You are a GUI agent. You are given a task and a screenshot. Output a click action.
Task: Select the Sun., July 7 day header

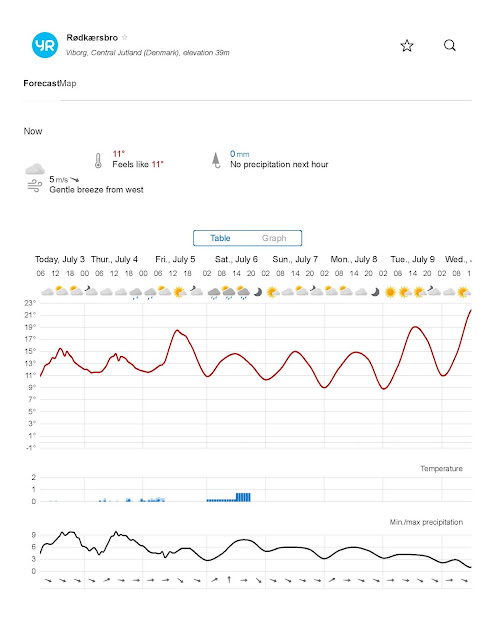pos(295,259)
